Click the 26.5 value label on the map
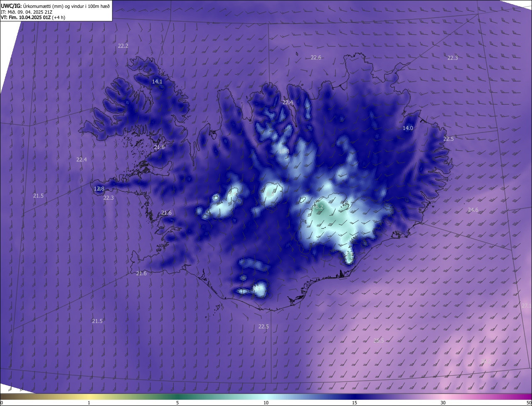532x406 pixels. click(x=379, y=340)
